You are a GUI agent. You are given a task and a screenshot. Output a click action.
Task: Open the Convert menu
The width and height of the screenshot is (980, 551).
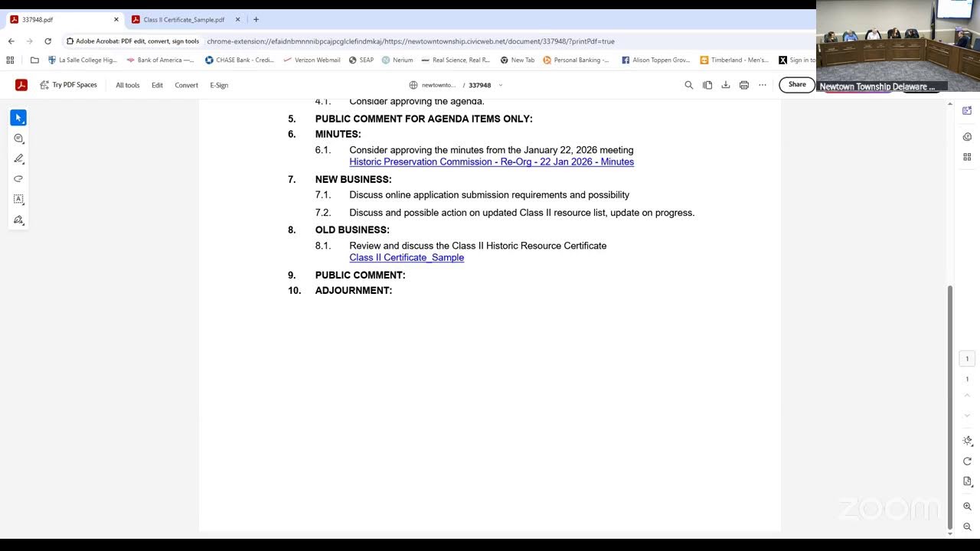186,85
